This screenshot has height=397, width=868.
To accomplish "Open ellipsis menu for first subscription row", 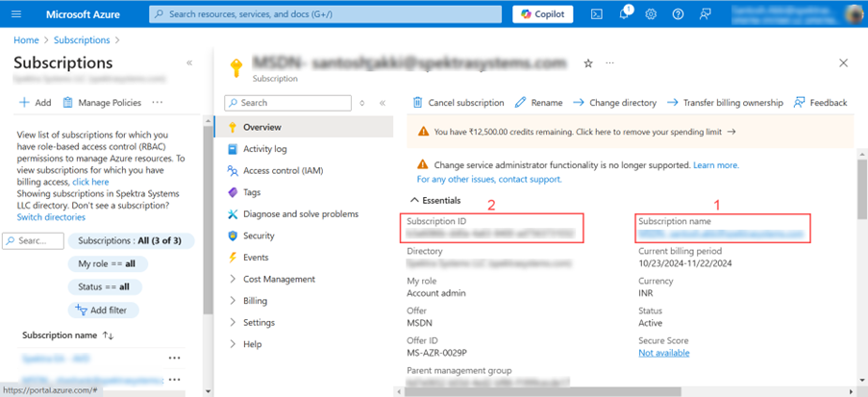I will [174, 359].
